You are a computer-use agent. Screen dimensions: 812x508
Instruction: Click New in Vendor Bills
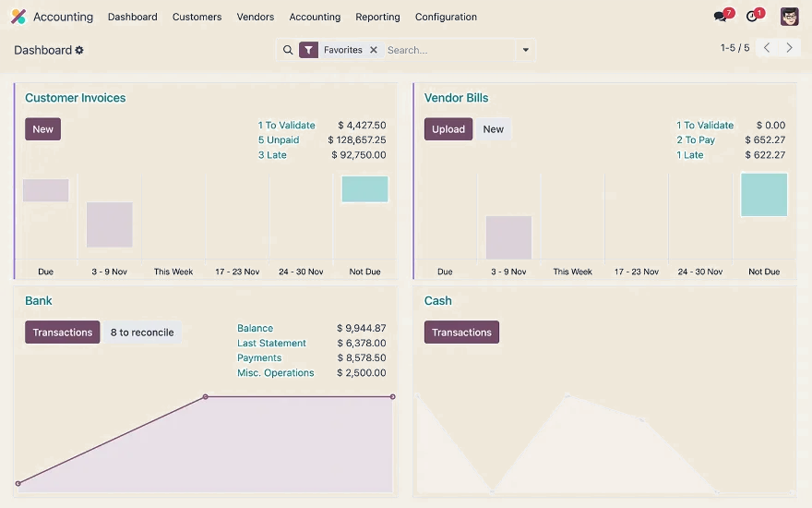click(x=494, y=129)
